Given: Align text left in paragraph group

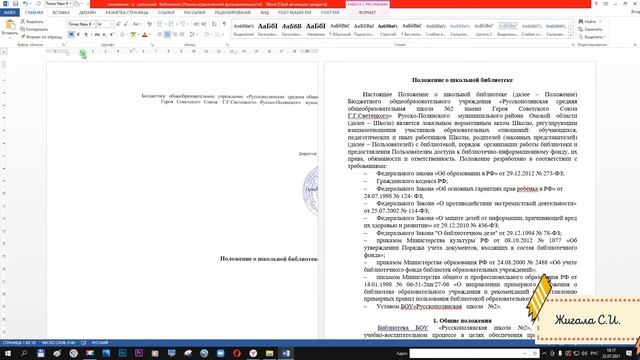Looking at the screenshot, I should coord(160,35).
